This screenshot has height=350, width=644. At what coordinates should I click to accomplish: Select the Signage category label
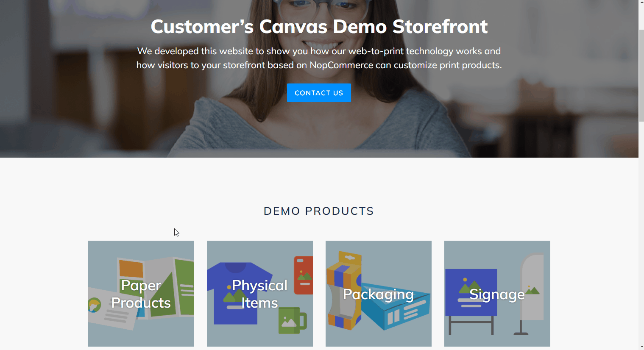tap(497, 294)
